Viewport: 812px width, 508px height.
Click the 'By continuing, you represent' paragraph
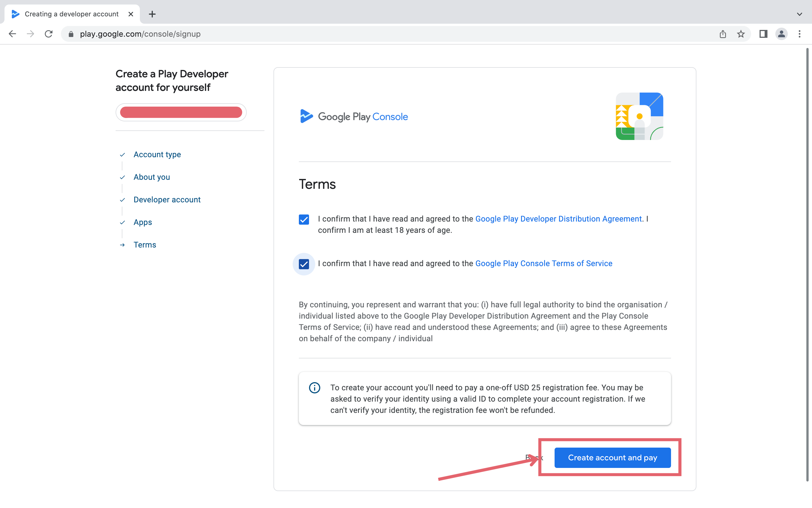tap(483, 321)
